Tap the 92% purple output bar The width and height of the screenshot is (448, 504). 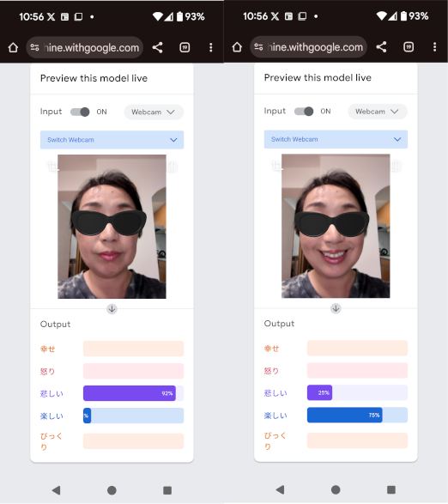(x=130, y=393)
